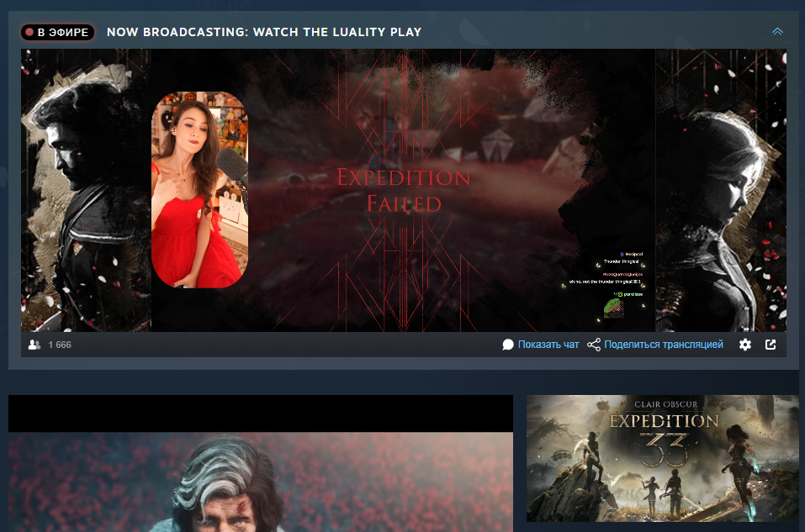The height and width of the screenshot is (532, 805).
Task: Pop out the broadcast in a new window
Action: (771, 345)
